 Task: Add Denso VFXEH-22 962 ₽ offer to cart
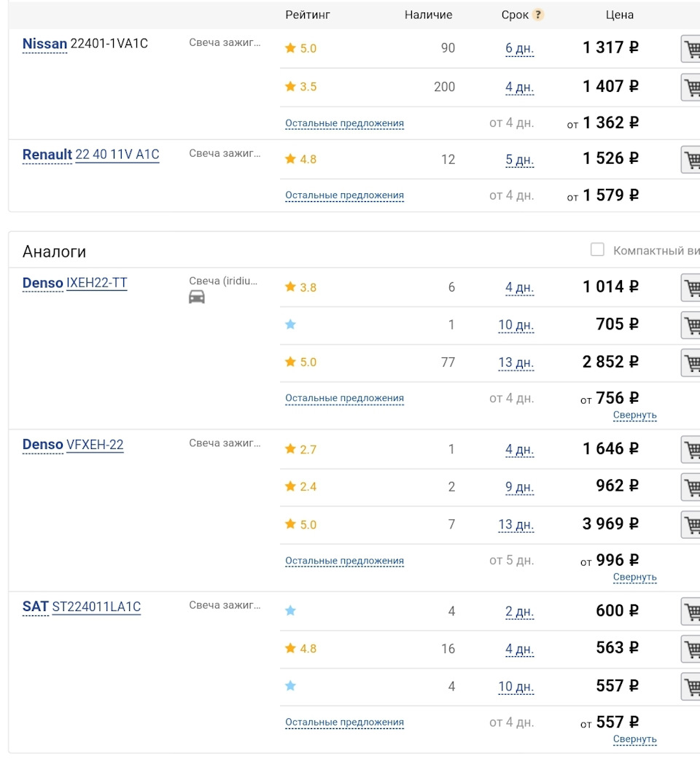[x=691, y=487]
